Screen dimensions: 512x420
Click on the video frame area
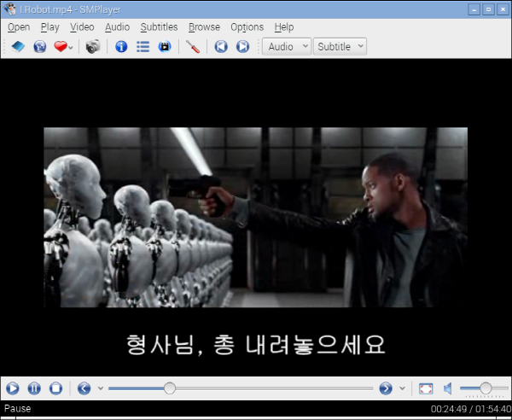tap(256, 217)
